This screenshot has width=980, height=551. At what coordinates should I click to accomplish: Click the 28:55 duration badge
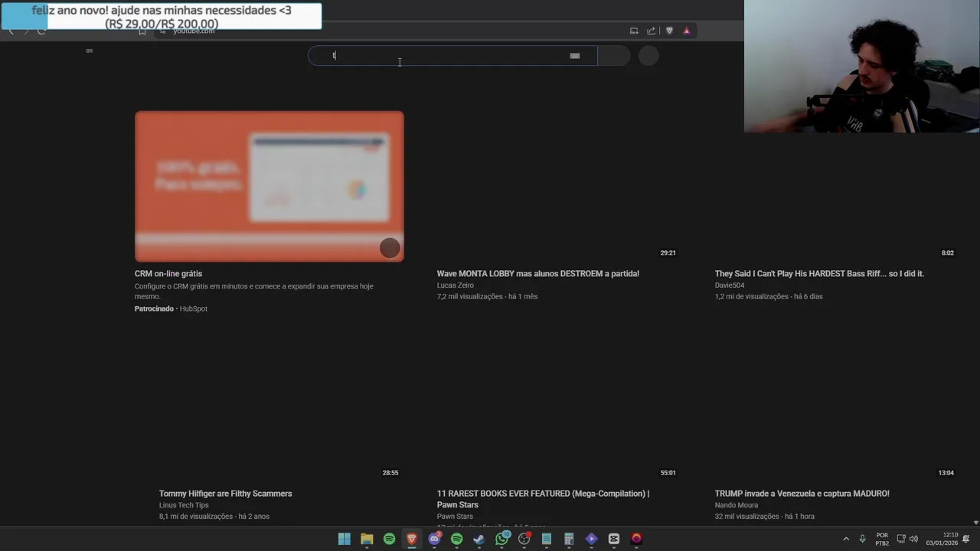coord(390,473)
